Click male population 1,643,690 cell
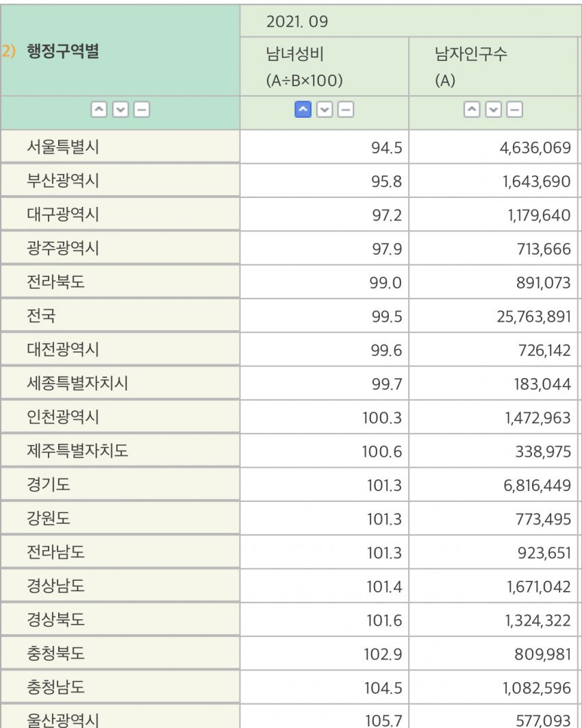582x728 pixels. (x=537, y=181)
